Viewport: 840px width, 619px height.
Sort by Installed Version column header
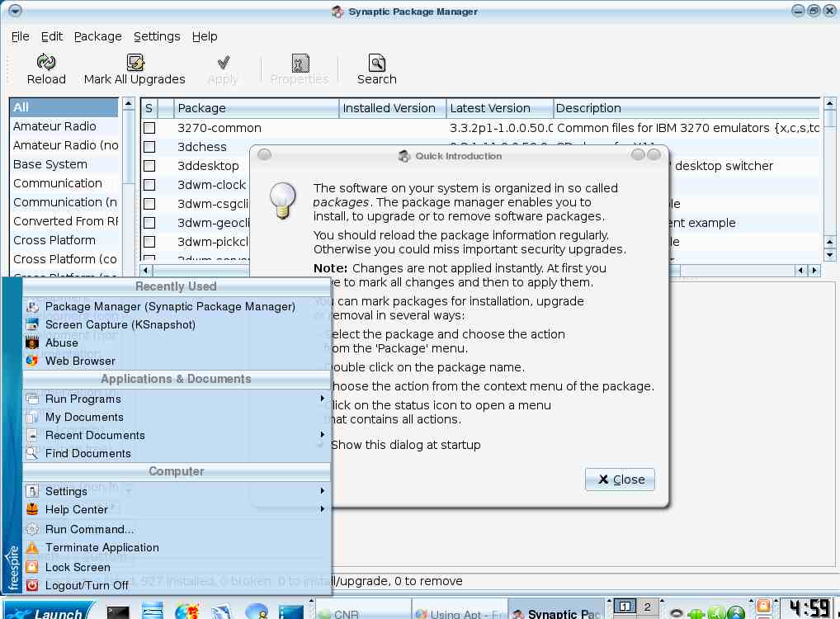[x=393, y=108]
